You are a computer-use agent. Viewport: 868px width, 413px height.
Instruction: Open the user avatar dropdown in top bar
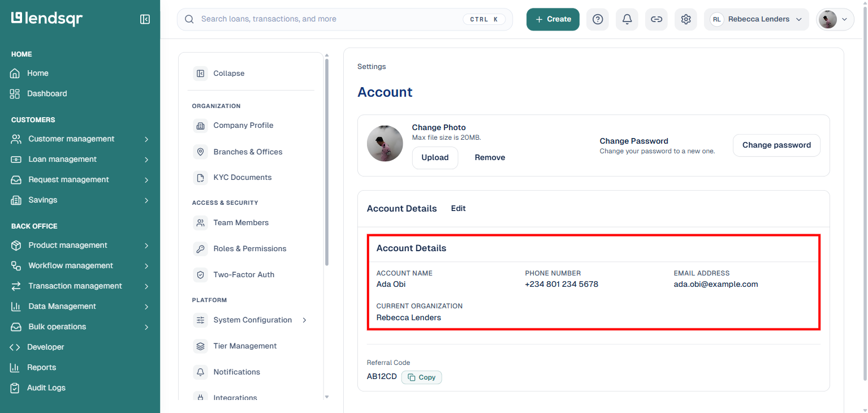835,19
